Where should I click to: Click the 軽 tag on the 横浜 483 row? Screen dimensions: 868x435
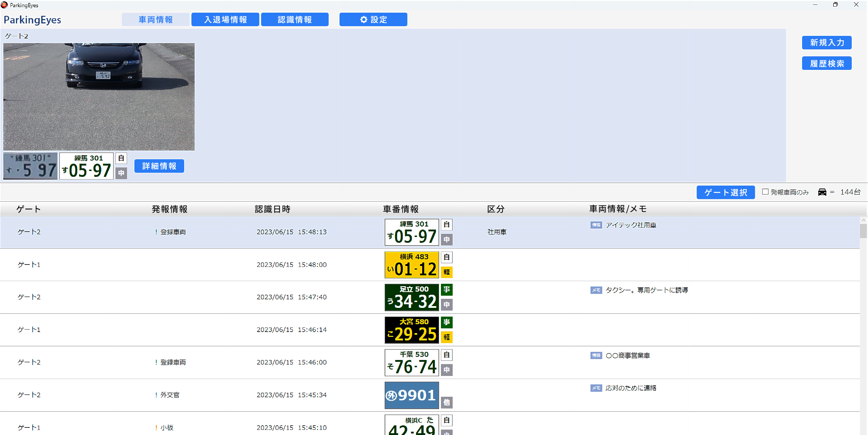[446, 272]
